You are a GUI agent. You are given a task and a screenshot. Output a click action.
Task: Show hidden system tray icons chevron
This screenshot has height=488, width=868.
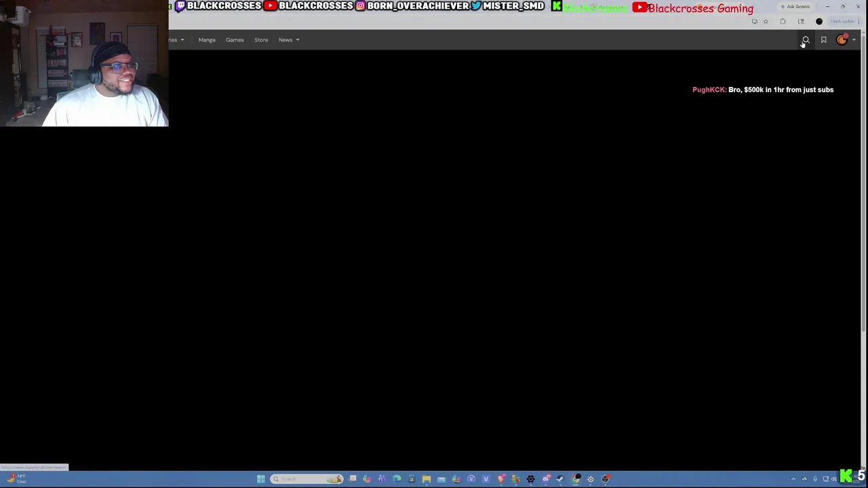tap(793, 479)
